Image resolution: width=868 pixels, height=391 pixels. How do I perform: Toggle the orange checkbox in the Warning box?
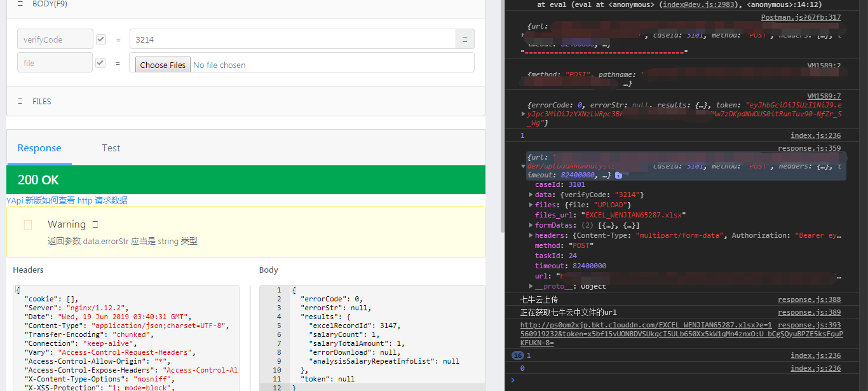tap(27, 224)
